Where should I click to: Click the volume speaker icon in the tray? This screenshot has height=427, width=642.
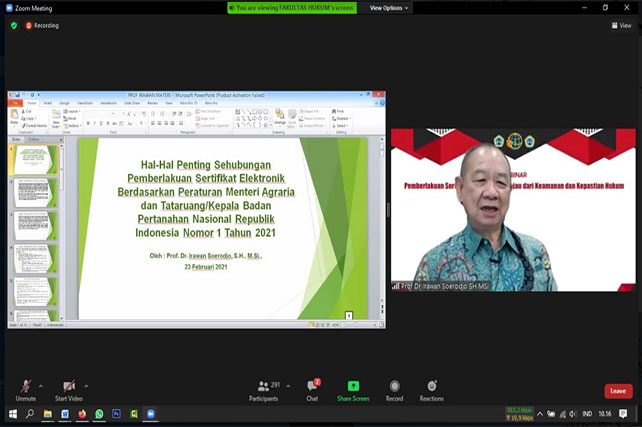[x=572, y=414]
